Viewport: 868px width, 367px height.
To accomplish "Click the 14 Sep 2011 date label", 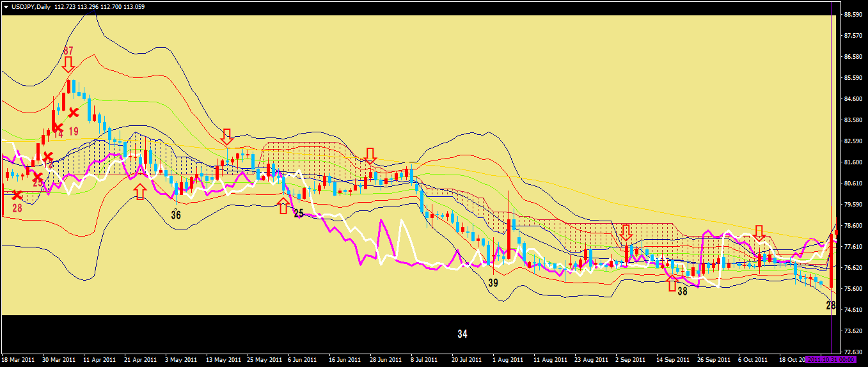I will [x=672, y=360].
